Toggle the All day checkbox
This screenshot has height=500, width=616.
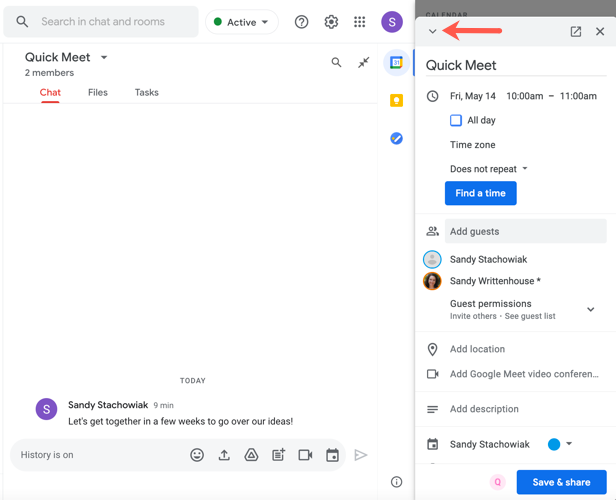[456, 120]
